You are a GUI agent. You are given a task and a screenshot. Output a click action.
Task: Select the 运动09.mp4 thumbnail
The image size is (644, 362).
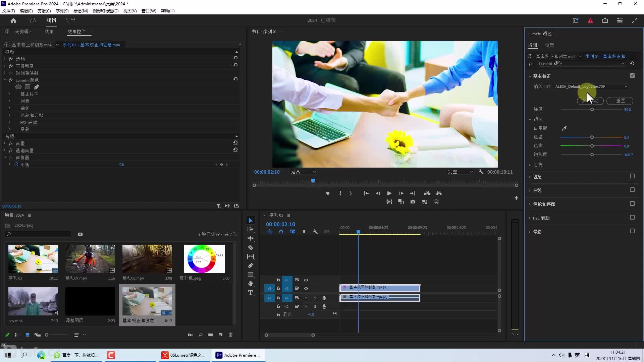click(x=90, y=258)
